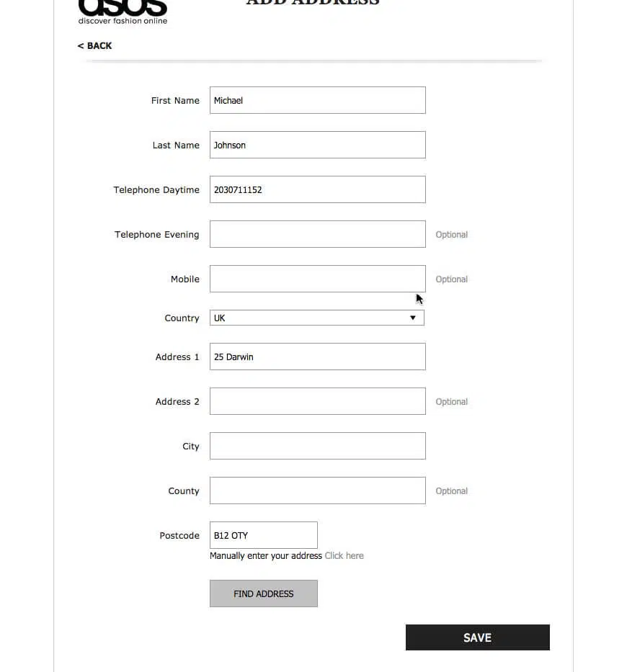Select the Address 2 input
Viewport: 627px width, 672px height.
(x=317, y=402)
